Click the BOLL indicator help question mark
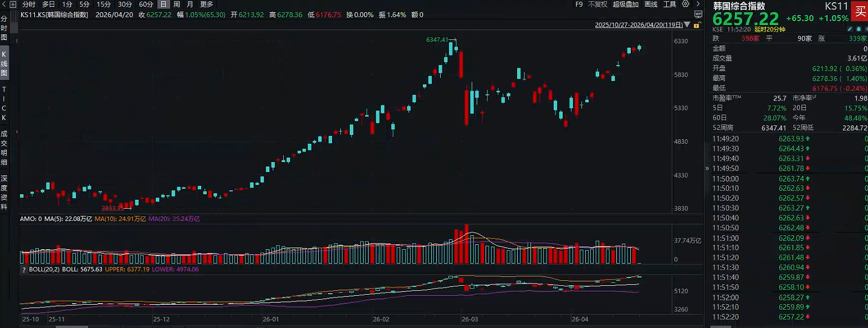 pos(23,269)
